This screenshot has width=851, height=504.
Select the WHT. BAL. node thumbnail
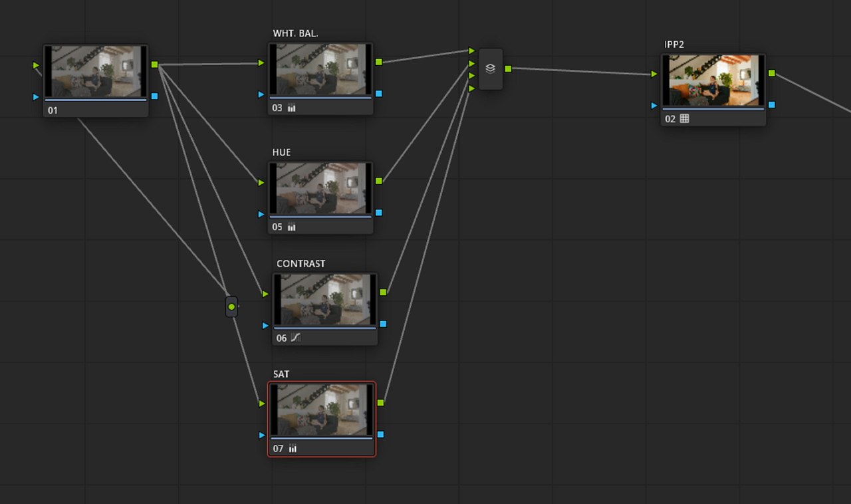point(320,70)
